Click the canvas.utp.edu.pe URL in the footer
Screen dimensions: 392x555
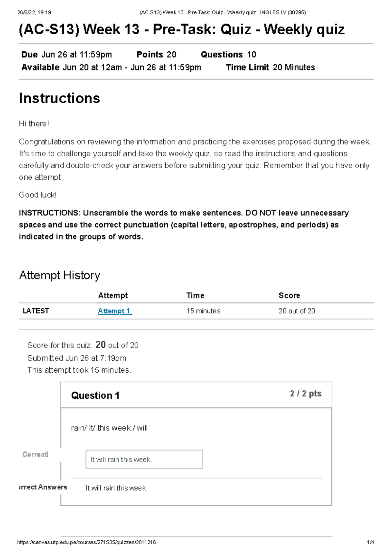click(87, 542)
